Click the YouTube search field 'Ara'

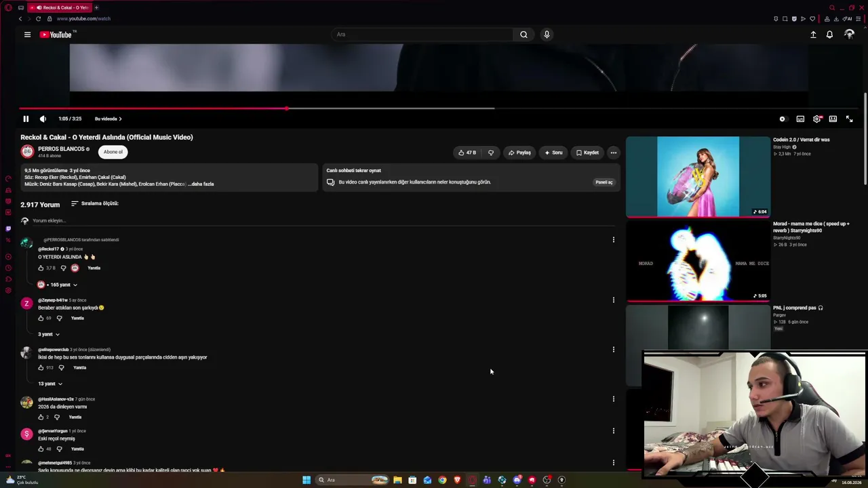pyautogui.click(x=424, y=35)
